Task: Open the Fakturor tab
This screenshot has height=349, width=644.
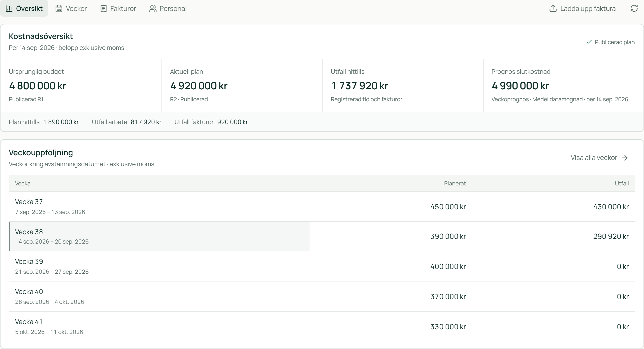Action: (118, 8)
